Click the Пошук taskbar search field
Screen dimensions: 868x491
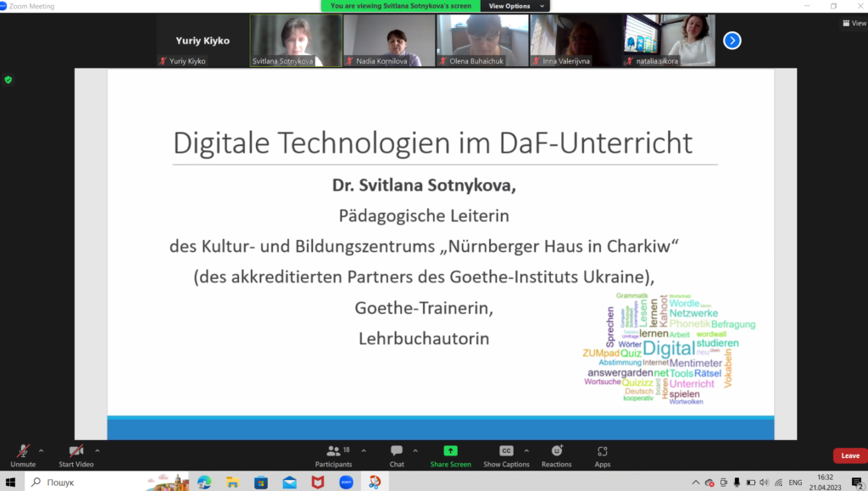click(x=107, y=483)
